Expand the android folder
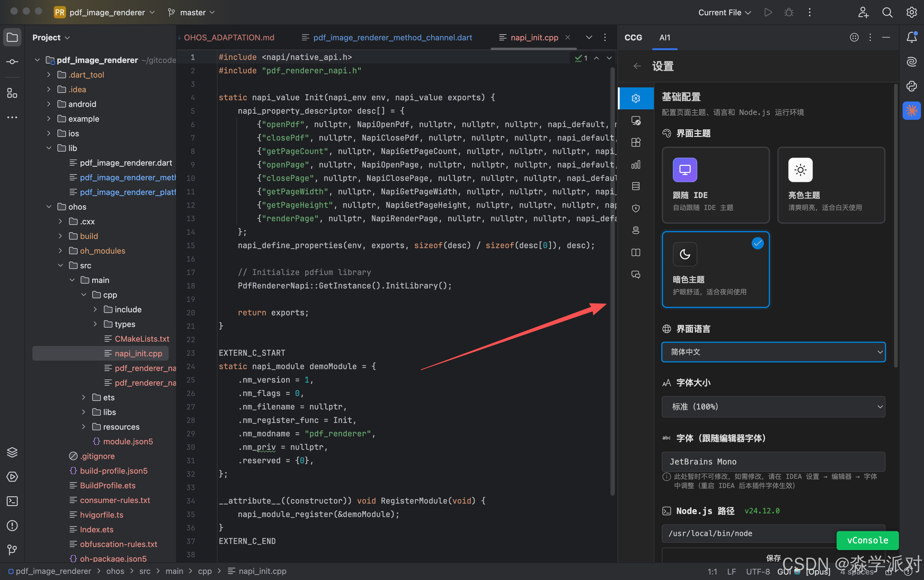The image size is (924, 580). click(49, 104)
